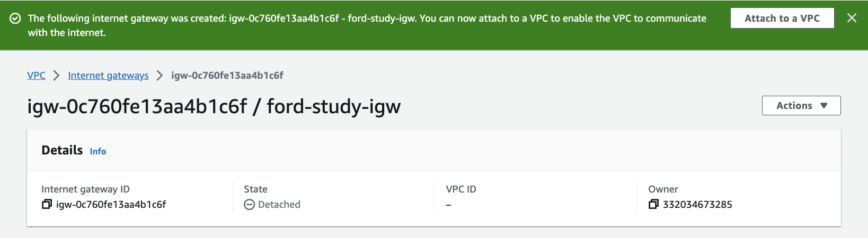
Task: Attach the gateway to a VPC
Action: click(782, 18)
